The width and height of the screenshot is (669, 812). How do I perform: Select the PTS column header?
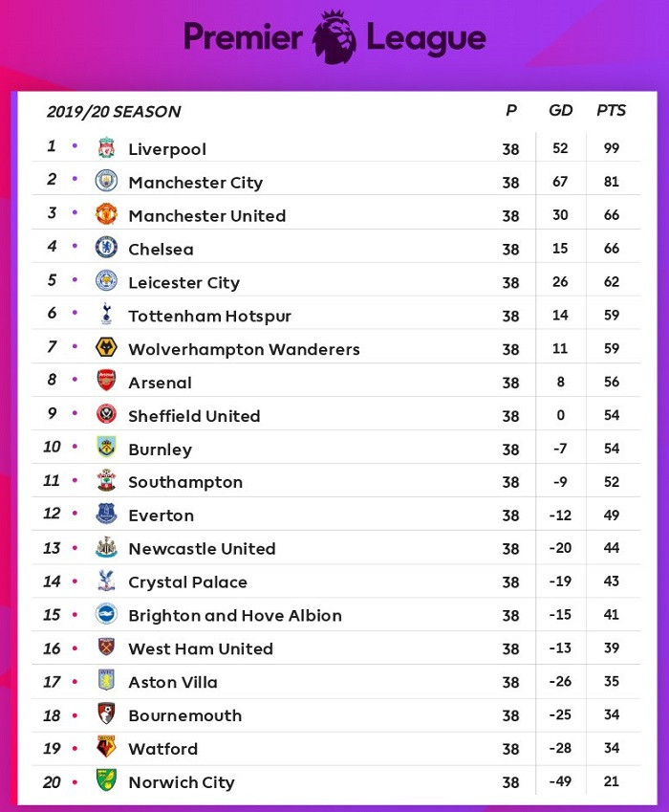pyautogui.click(x=612, y=111)
